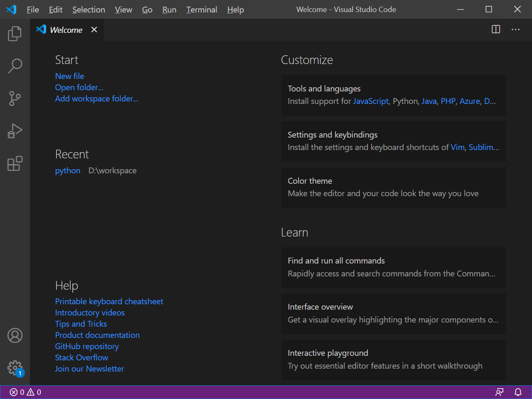Open the Help menu
This screenshot has width=532, height=399.
click(235, 10)
